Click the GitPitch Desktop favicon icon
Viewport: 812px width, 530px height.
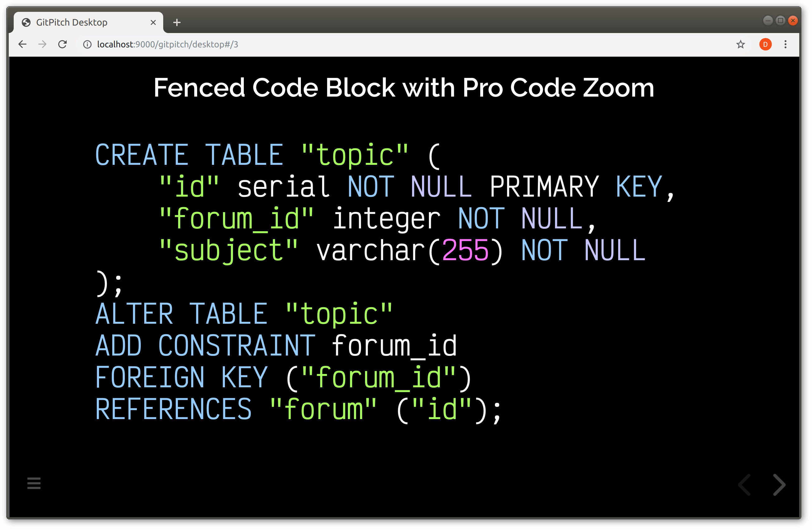coord(26,22)
